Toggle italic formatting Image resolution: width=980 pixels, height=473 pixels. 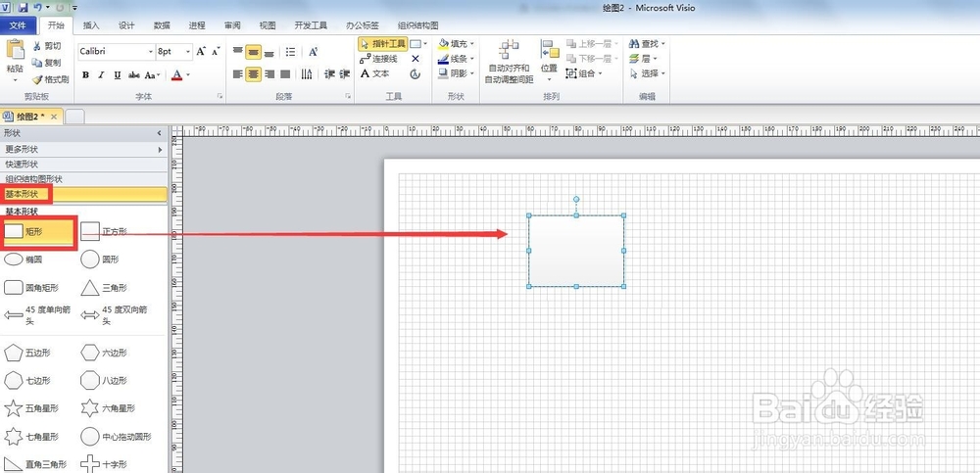coord(101,75)
